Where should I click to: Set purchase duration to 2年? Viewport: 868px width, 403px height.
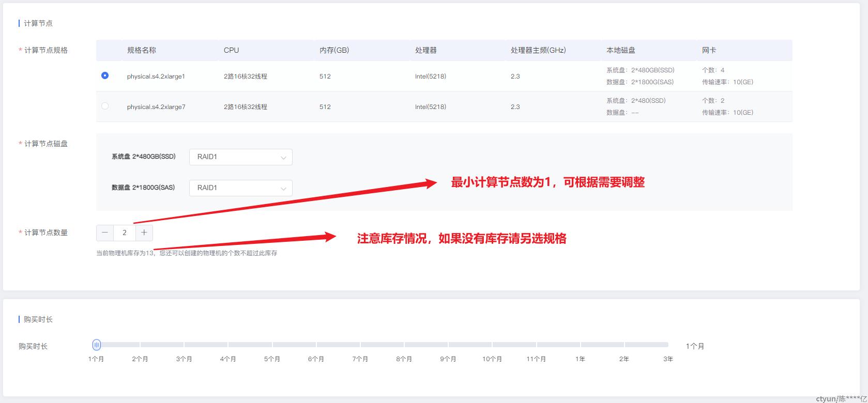[624, 345]
